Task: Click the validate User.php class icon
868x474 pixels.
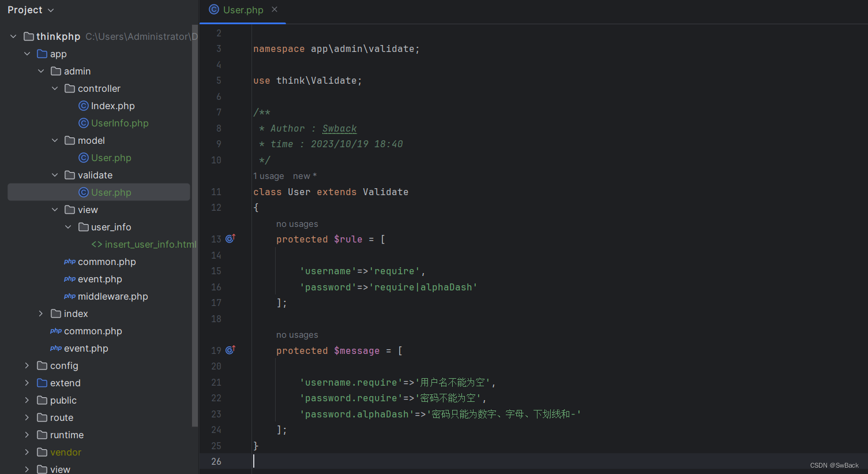Action: click(x=84, y=192)
